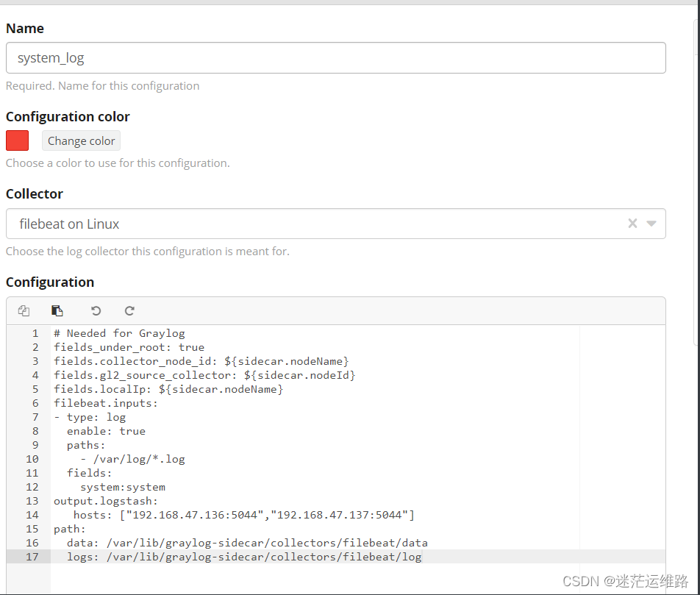700x595 pixels.
Task: Click the Change color button
Action: pos(81,140)
